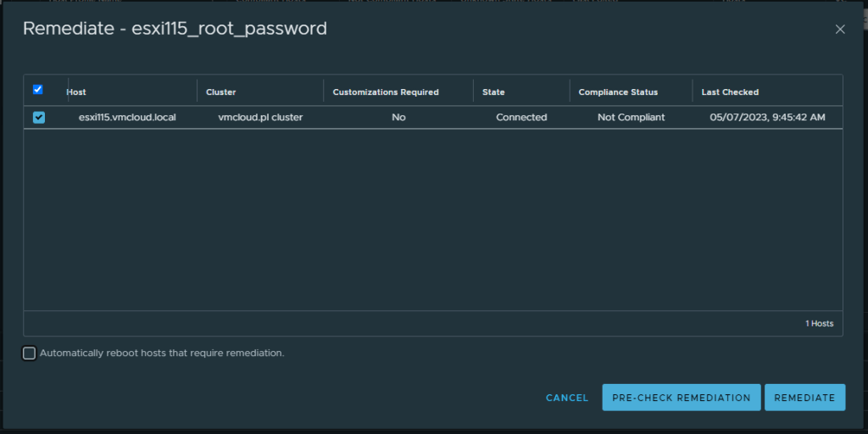
Task: Uncheck the esxi115.vmcloud.local row checkbox
Action: [x=39, y=118]
